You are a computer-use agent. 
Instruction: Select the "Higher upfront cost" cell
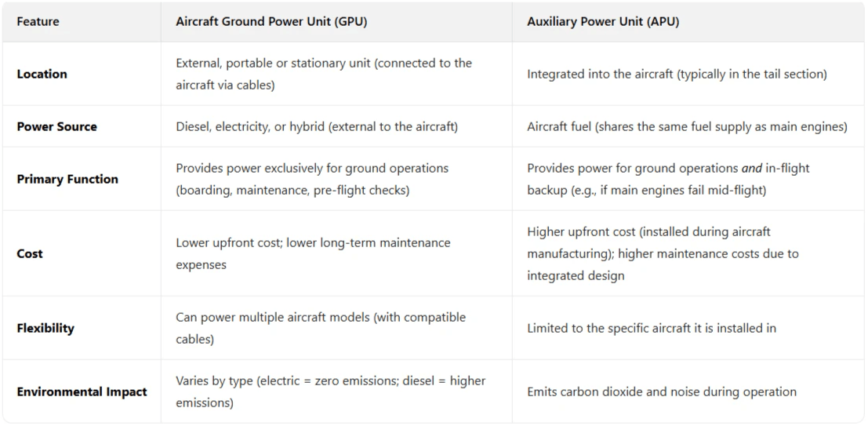(663, 253)
